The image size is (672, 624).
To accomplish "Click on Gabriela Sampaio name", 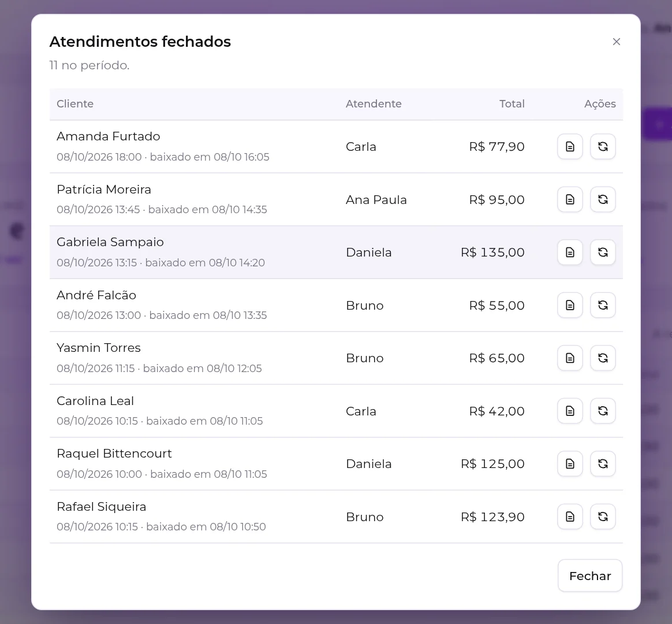I will pos(110,242).
